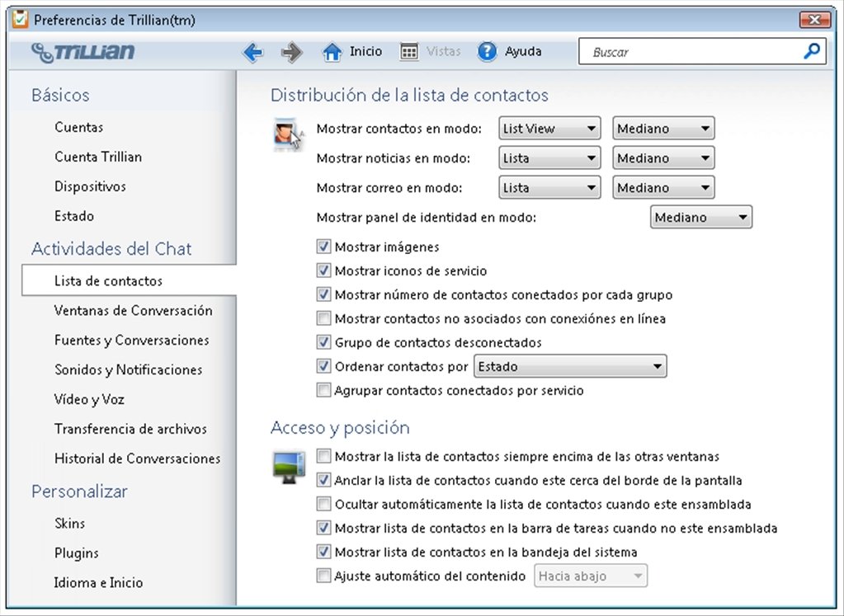The image size is (844, 616).
Task: Click the monitor icon beside Acceso y posición
Action: pyautogui.click(x=289, y=467)
